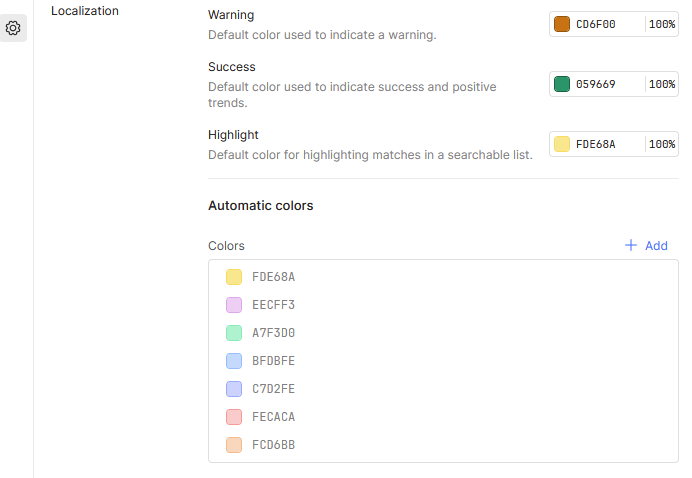Edit the Warning hex value field
Viewport: 692px width, 478px height.
coord(608,24)
